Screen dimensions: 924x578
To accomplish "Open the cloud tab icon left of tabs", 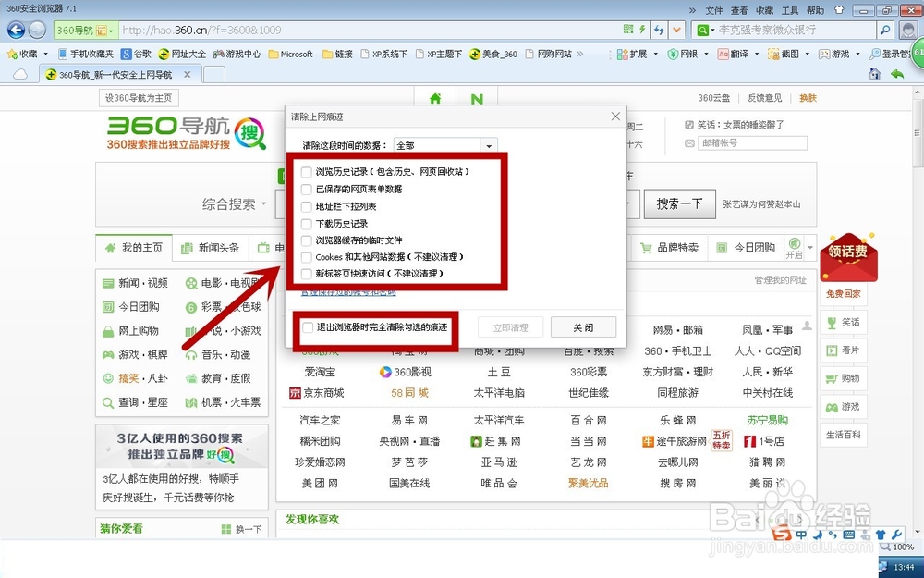I will [x=20, y=74].
